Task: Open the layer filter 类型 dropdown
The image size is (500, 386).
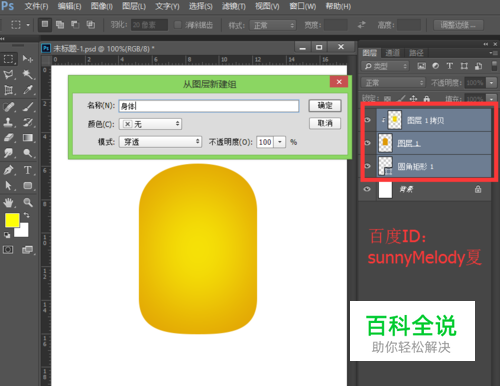Action: click(x=385, y=66)
